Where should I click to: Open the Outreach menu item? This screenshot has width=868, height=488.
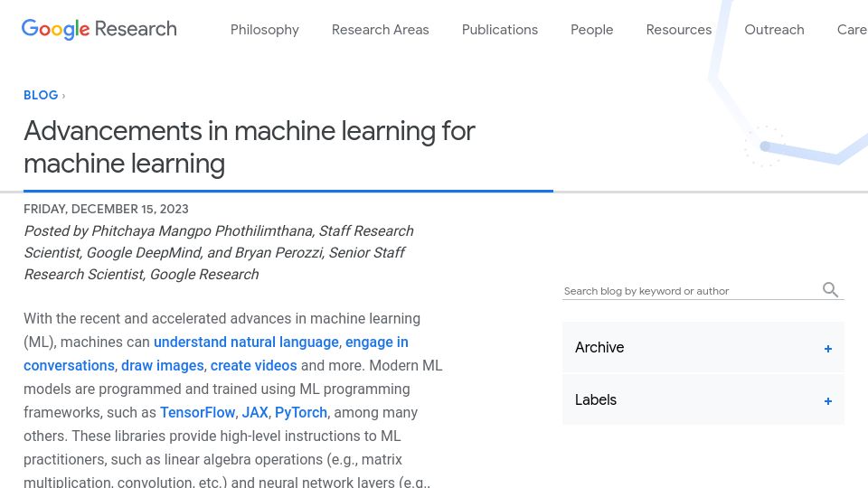pyautogui.click(x=774, y=30)
